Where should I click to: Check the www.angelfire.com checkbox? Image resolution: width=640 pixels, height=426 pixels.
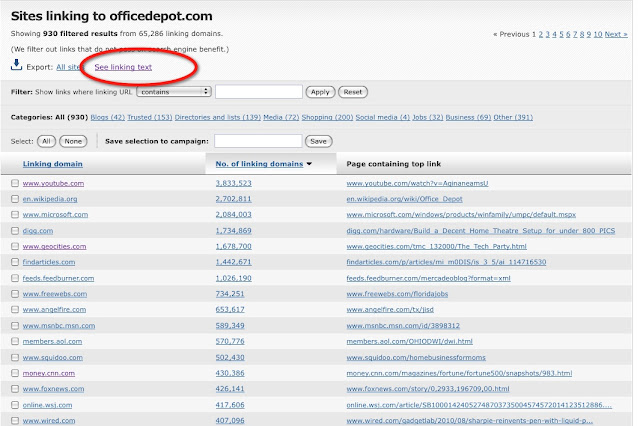point(15,310)
